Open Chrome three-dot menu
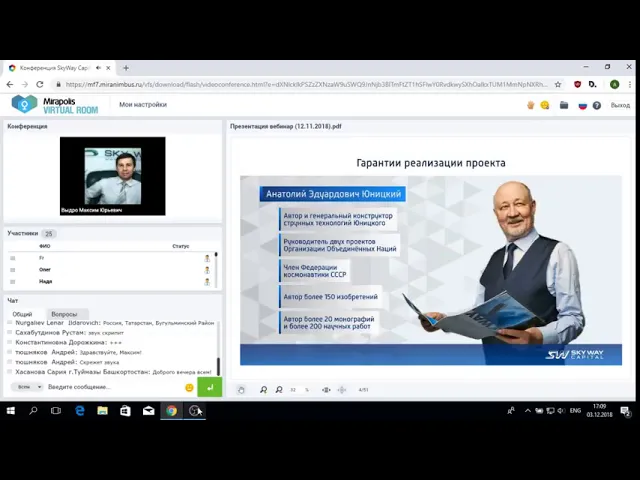 (x=630, y=84)
